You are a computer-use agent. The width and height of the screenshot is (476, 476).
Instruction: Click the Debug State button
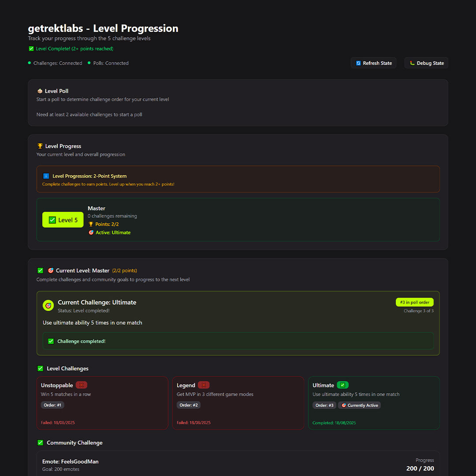click(426, 63)
